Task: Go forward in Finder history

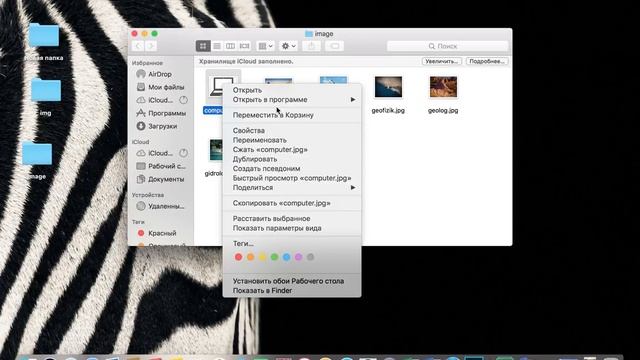Action: (151, 46)
